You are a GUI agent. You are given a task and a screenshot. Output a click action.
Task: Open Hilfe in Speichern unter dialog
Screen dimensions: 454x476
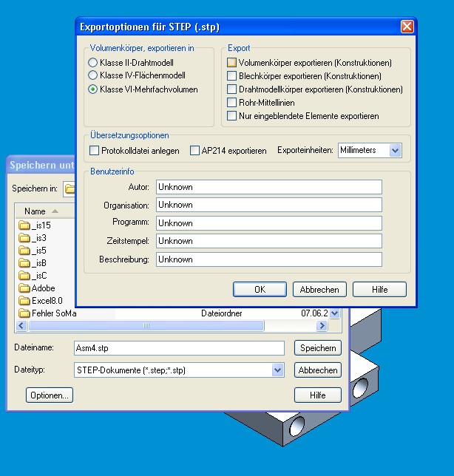click(x=318, y=395)
